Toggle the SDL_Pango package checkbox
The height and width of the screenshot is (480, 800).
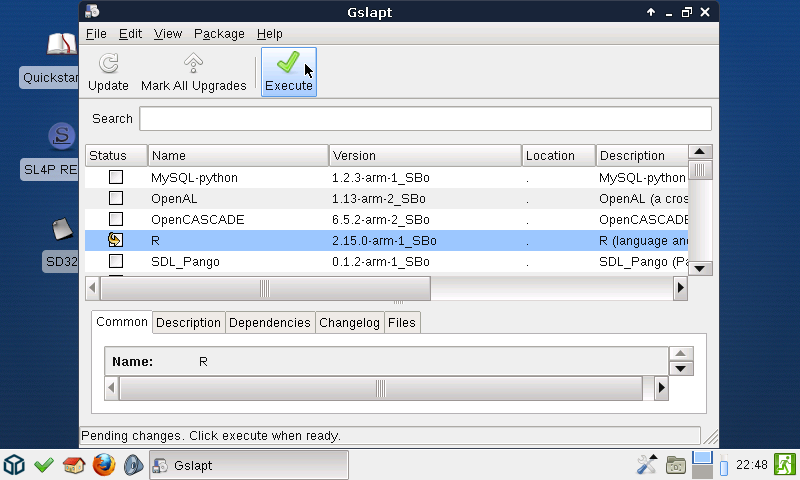[116, 261]
